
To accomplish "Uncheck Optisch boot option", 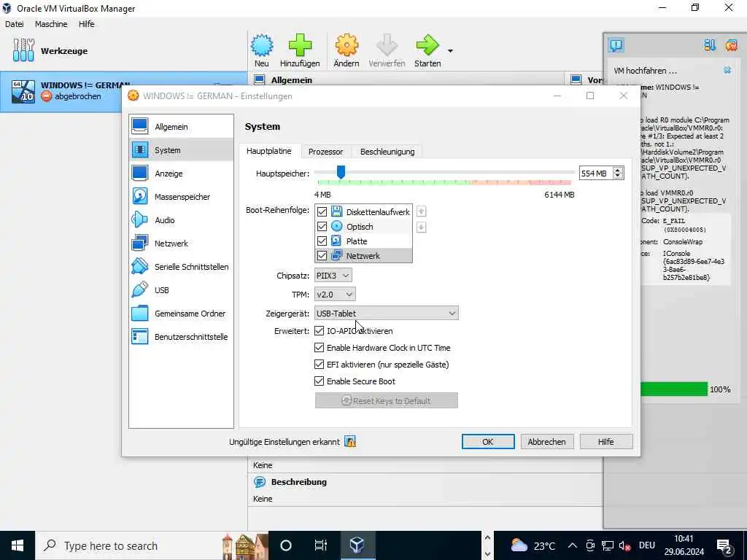I will click(322, 226).
